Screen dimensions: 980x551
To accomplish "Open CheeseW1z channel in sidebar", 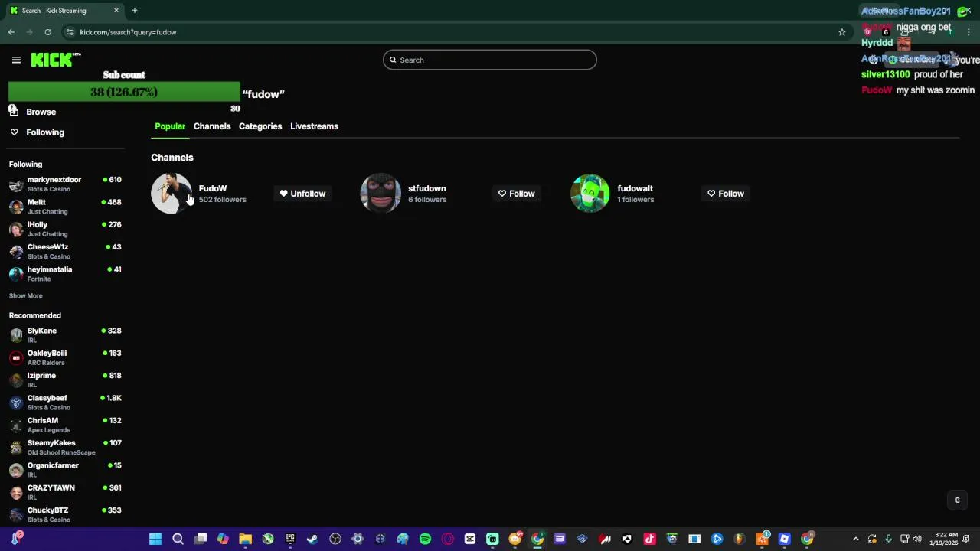I will 65,252.
